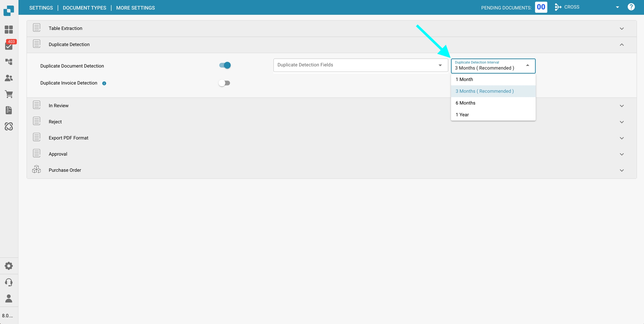Choose the 1 Year interval option
Screen dimensions: 644x324
[462, 115]
